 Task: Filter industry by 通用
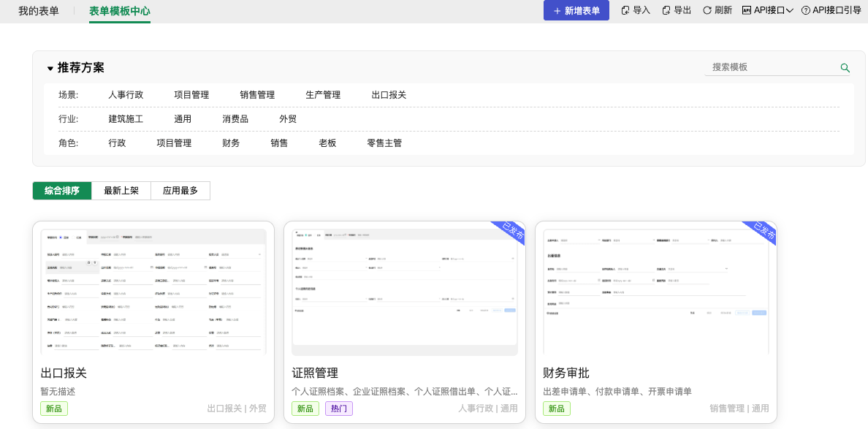click(183, 119)
